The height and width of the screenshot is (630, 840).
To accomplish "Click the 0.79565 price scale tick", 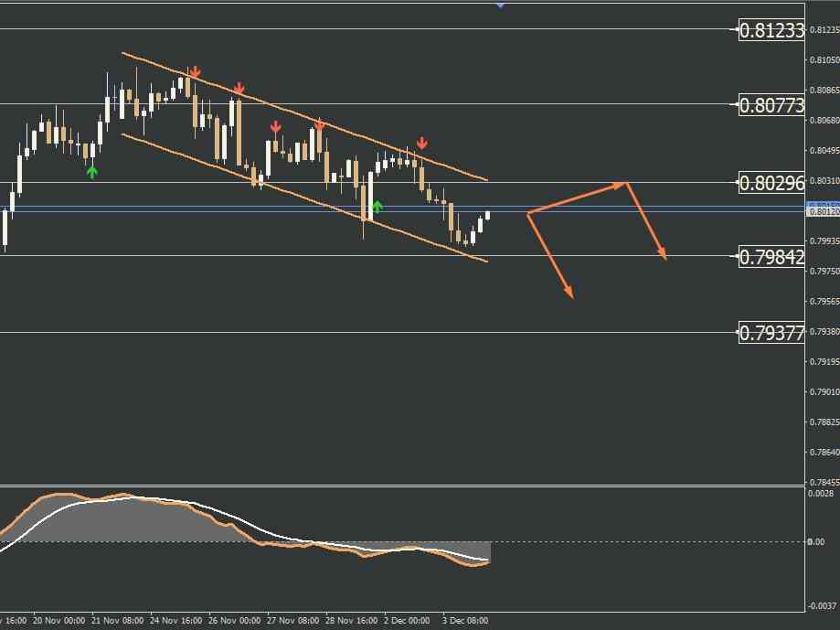I will [x=824, y=301].
